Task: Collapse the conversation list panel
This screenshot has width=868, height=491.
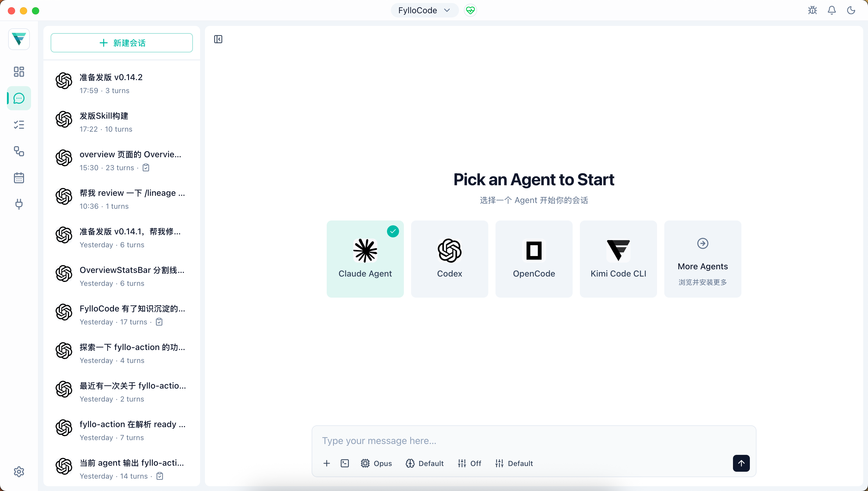Action: 218,39
